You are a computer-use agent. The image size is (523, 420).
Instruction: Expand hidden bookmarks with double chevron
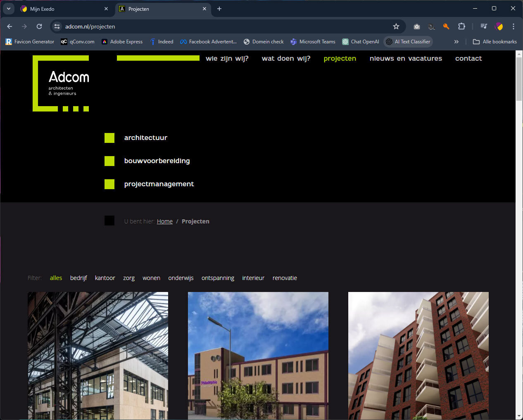pos(456,42)
